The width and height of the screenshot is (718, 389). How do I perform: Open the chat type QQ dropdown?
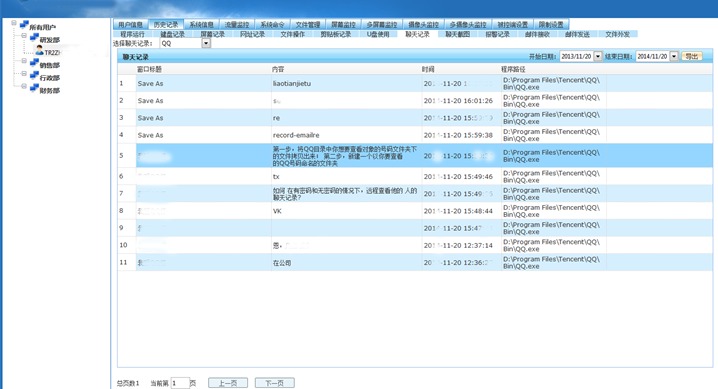[x=206, y=43]
